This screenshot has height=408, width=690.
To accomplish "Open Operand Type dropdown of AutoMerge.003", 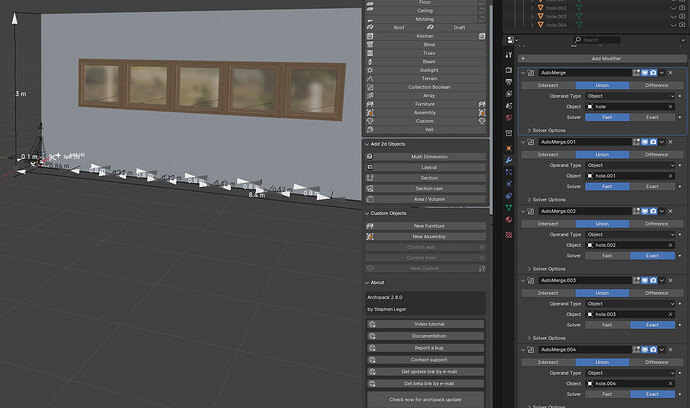I will point(630,304).
